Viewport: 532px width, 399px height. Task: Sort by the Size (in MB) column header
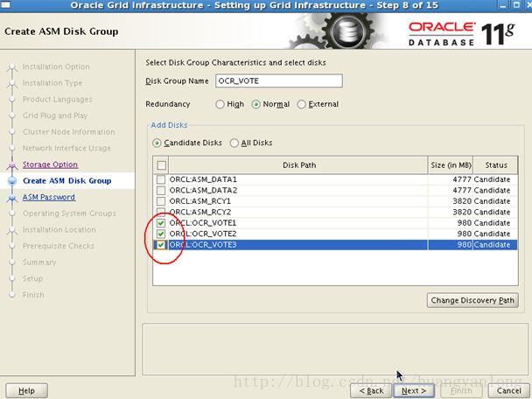coord(451,165)
